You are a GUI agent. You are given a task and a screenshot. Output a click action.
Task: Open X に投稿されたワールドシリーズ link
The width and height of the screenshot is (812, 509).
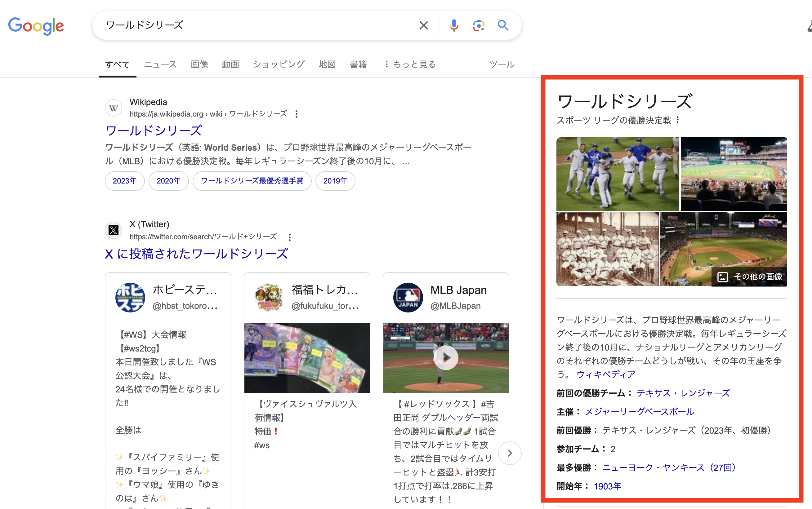coord(197,254)
